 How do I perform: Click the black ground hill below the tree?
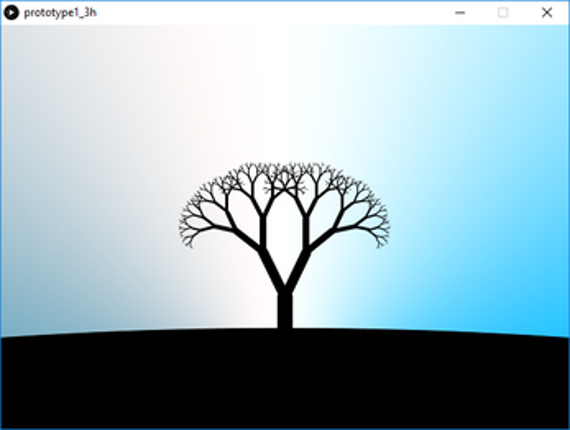click(x=285, y=380)
